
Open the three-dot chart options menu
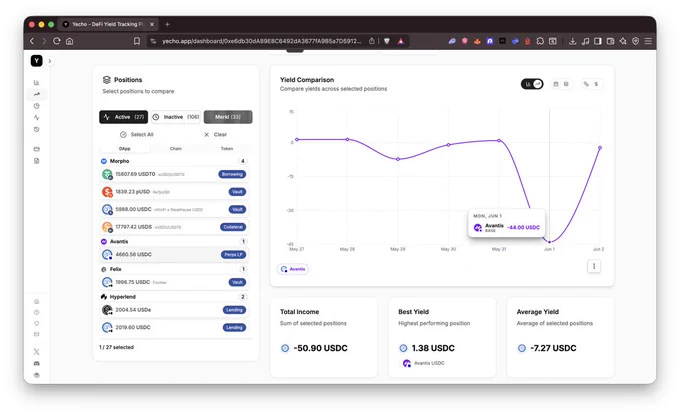(x=594, y=266)
